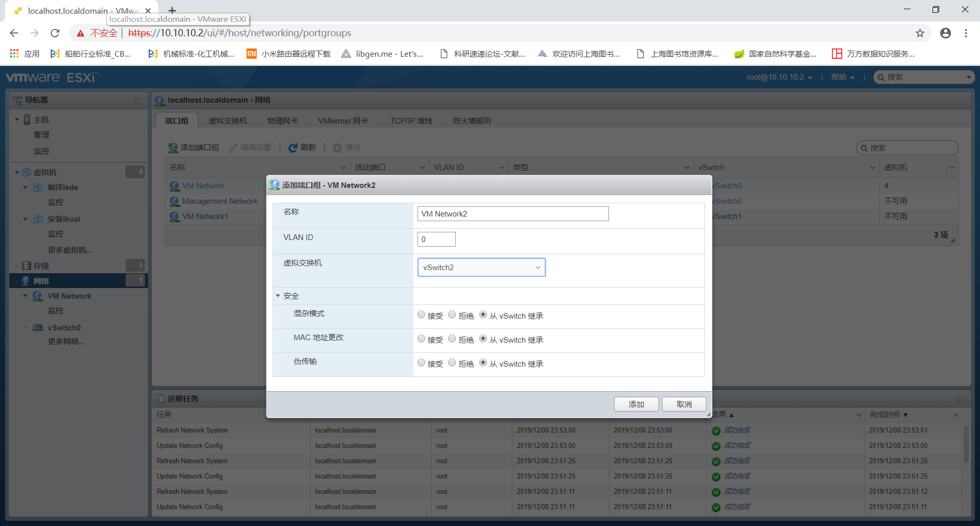Switch to the VMkernel 网卡 tab
Viewport: 980px width, 526px height.
pyautogui.click(x=343, y=121)
